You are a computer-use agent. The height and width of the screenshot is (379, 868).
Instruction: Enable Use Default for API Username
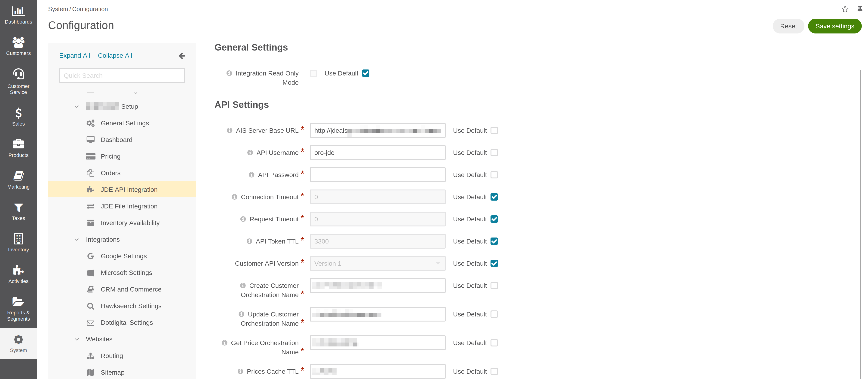pos(494,153)
